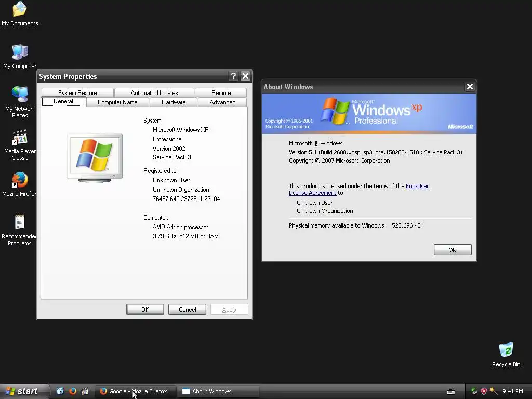Click the Apply button in System Properties
Image resolution: width=532 pixels, height=399 pixels.
229,310
